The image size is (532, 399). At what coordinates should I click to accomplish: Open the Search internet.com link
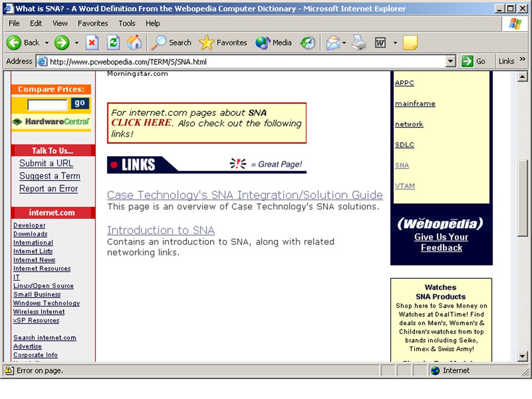45,337
